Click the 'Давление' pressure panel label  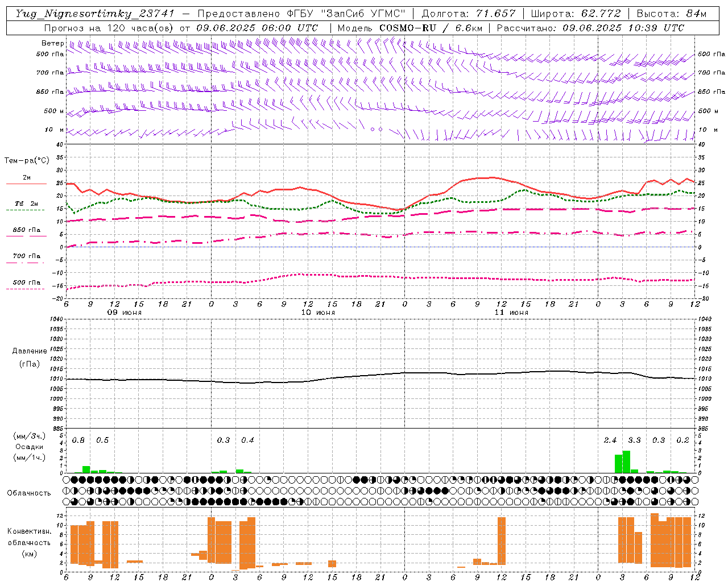[x=30, y=351]
